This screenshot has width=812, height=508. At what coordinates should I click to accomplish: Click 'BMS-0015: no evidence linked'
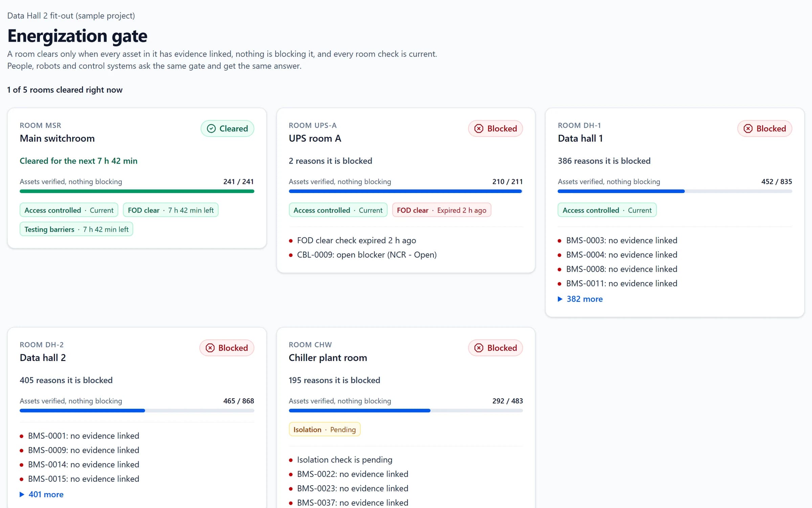tap(84, 479)
